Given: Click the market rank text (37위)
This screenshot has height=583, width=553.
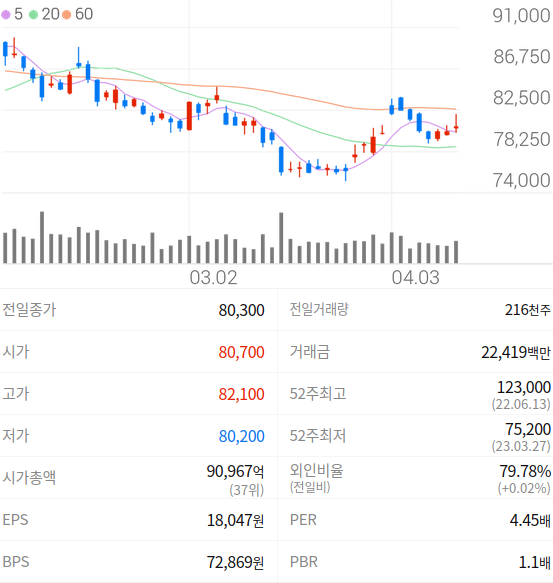Looking at the screenshot, I should coord(247,490).
